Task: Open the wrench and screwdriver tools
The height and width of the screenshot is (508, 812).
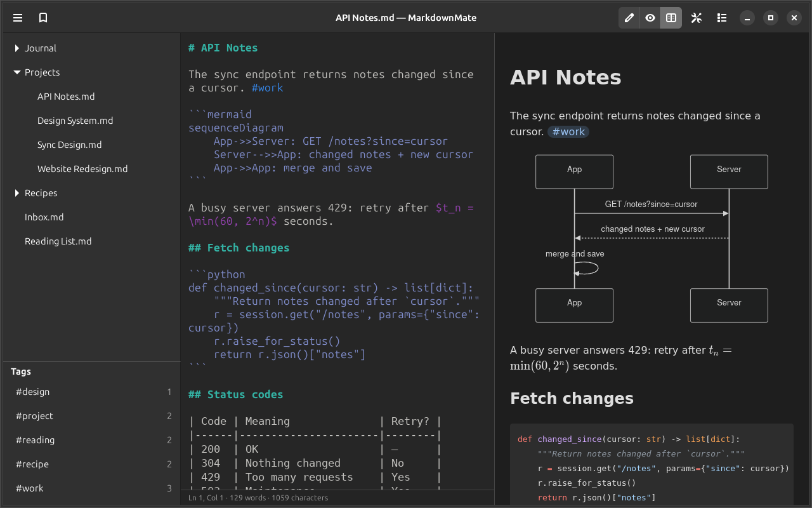Action: point(697,18)
